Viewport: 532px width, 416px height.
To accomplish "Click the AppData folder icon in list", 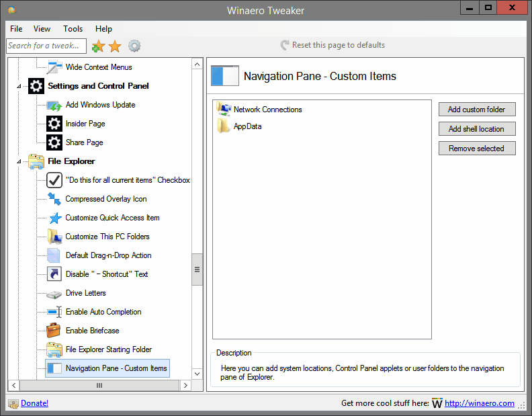I will (223, 126).
